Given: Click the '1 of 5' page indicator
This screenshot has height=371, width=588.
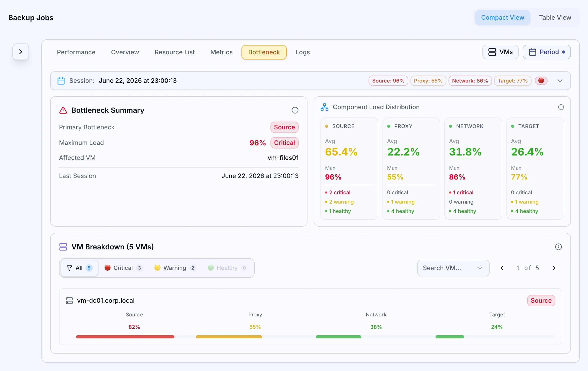Looking at the screenshot, I should point(528,268).
